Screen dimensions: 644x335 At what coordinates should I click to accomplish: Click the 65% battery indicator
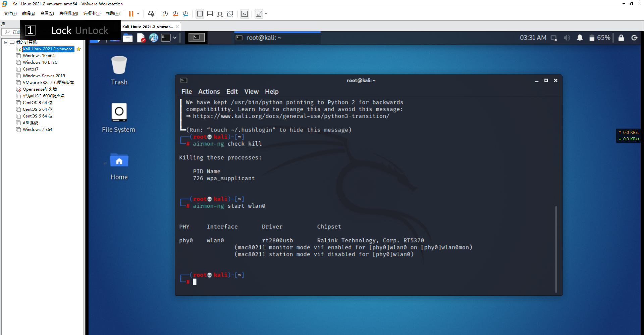(600, 38)
